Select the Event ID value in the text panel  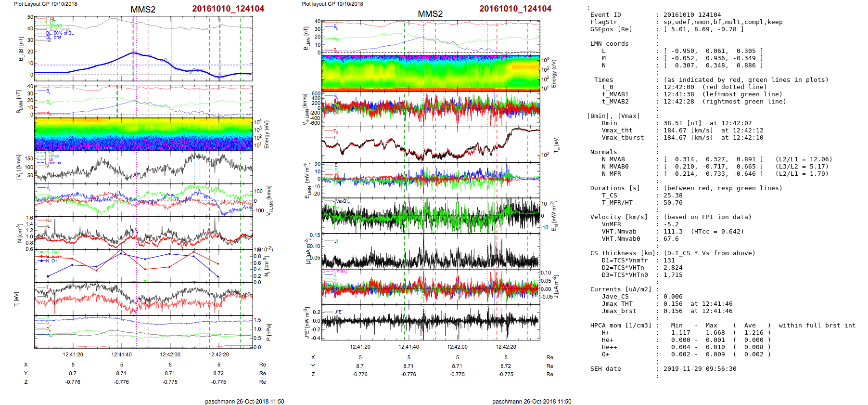click(x=692, y=15)
